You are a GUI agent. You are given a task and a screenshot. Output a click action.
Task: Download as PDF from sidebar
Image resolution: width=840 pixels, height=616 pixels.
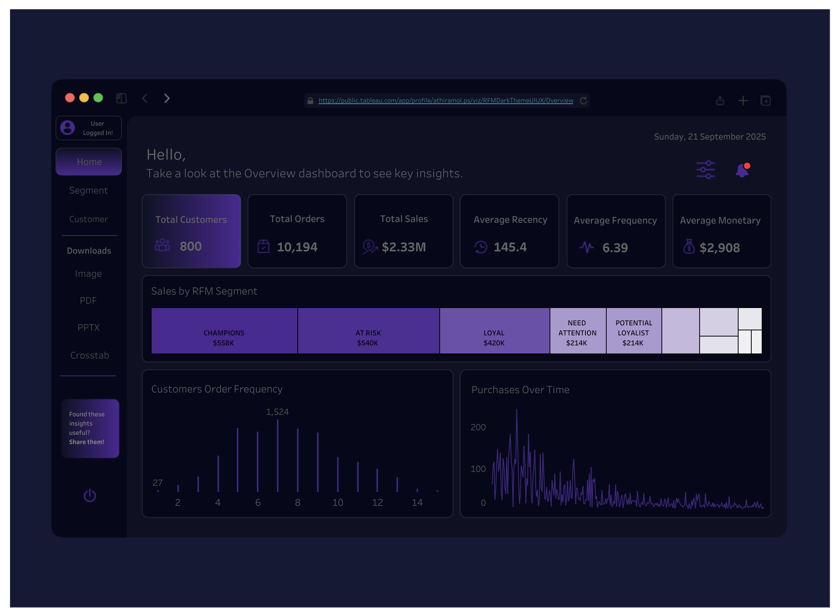click(88, 300)
